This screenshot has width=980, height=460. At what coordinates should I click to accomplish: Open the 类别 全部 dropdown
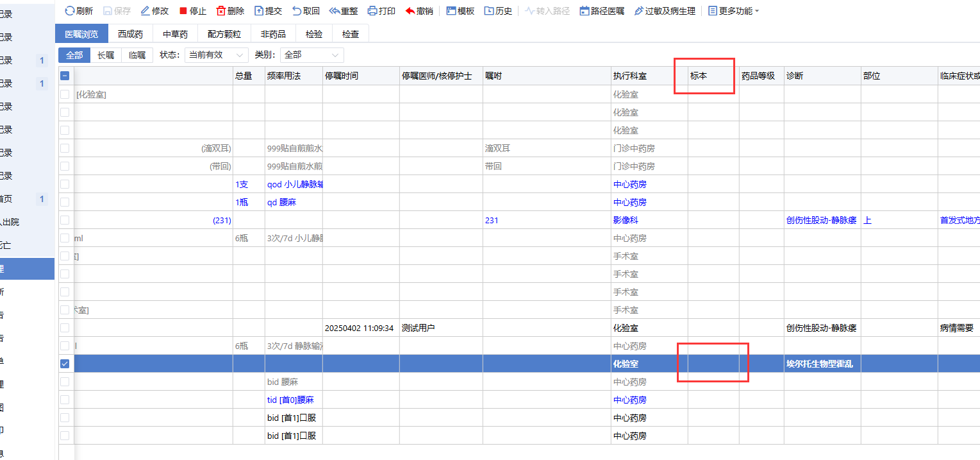pyautogui.click(x=312, y=55)
